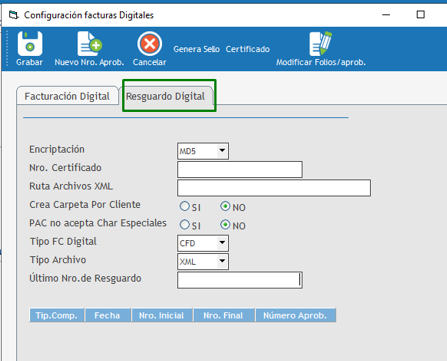
Task: Focus the Nro. Certificado input field
Action: (x=240, y=169)
